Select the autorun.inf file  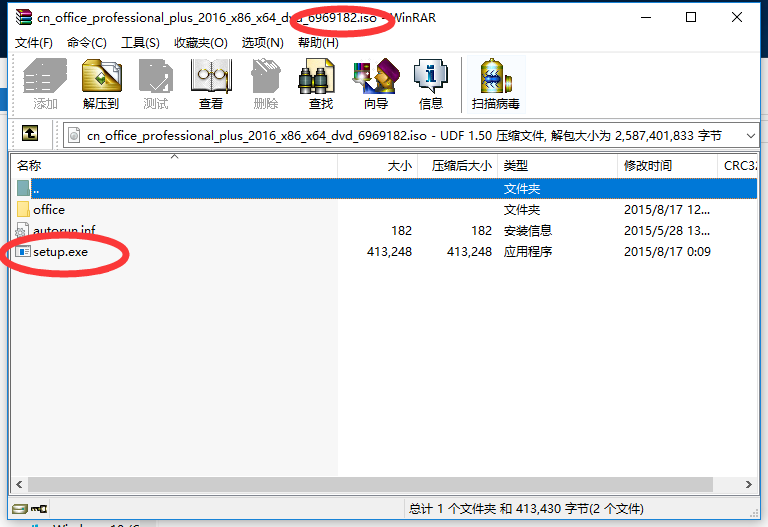pyautogui.click(x=63, y=231)
